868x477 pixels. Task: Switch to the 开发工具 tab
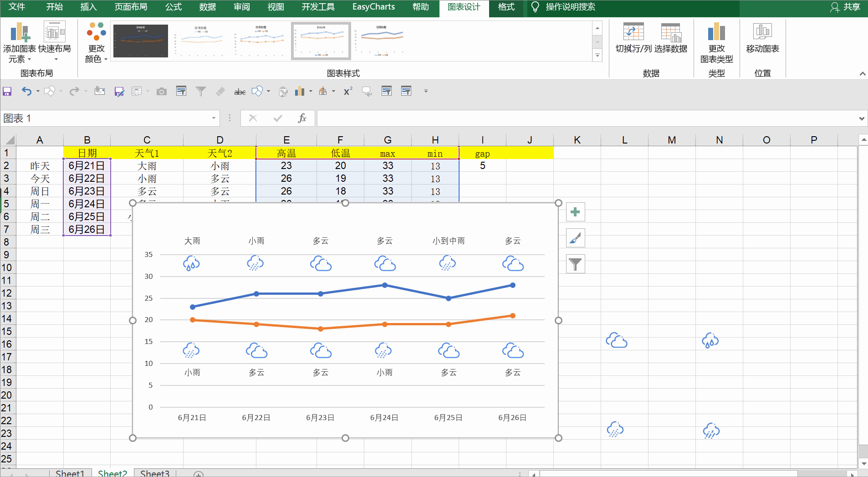click(x=318, y=7)
